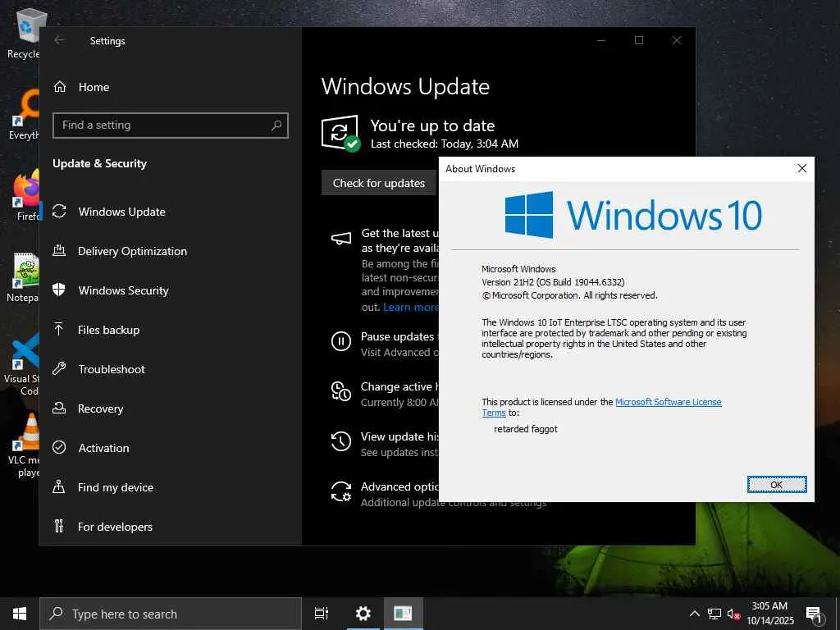Image resolution: width=840 pixels, height=630 pixels.
Task: Select the Recycle Bin desktop icon
Action: pos(24,34)
